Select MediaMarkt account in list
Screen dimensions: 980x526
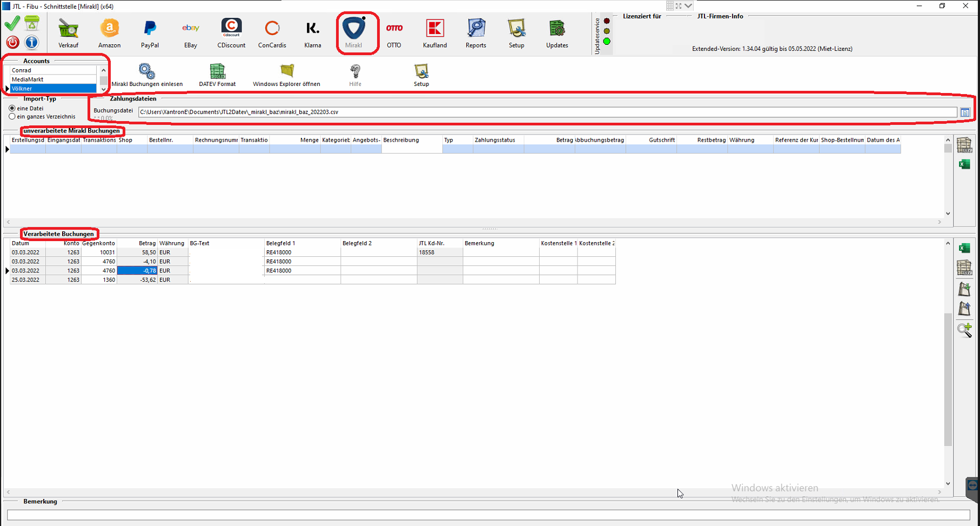(x=53, y=79)
